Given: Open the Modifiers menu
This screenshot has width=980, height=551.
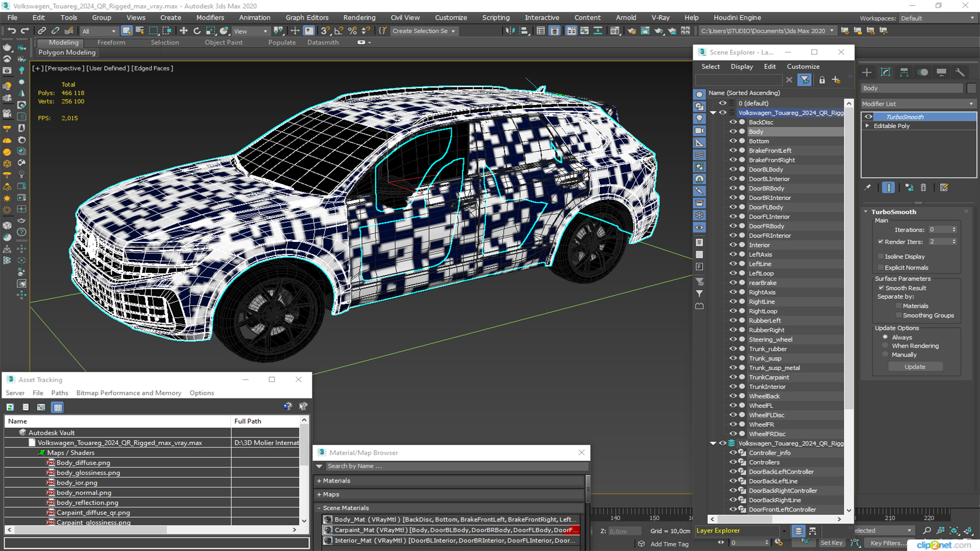Looking at the screenshot, I should pos(210,17).
